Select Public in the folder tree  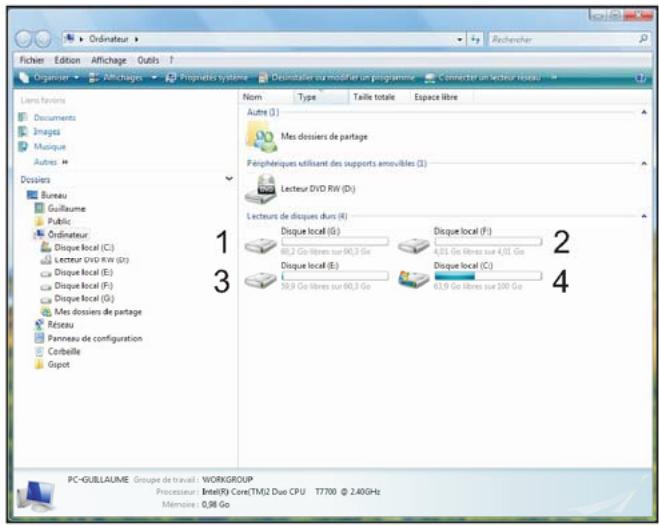[x=59, y=221]
